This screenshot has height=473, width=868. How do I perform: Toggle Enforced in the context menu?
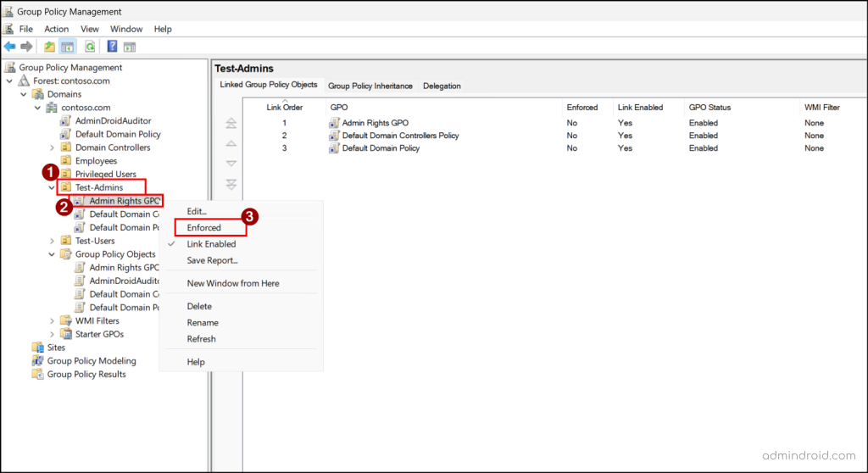[203, 228]
